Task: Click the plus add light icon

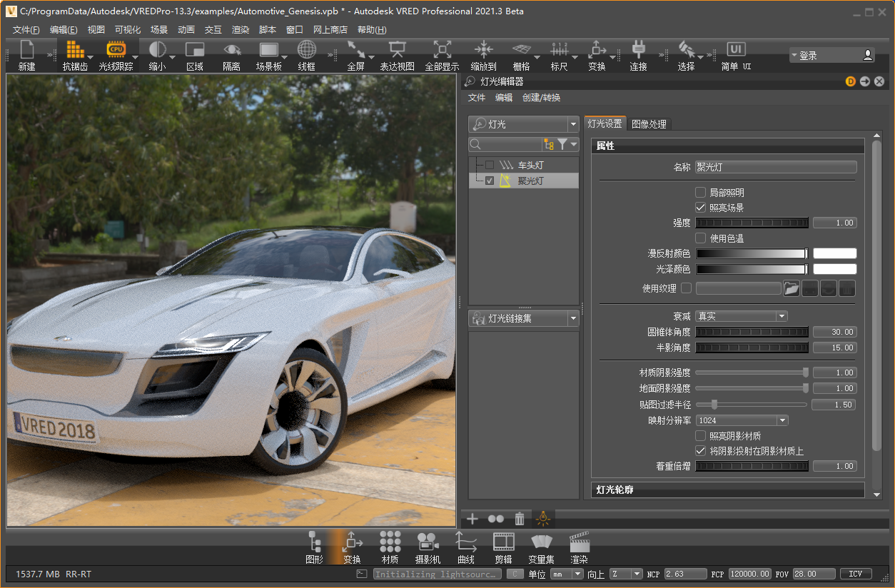Action: [472, 519]
